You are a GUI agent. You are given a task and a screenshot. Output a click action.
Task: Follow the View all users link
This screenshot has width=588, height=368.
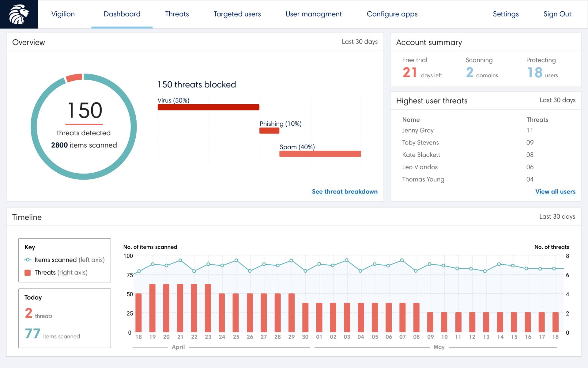click(x=555, y=192)
